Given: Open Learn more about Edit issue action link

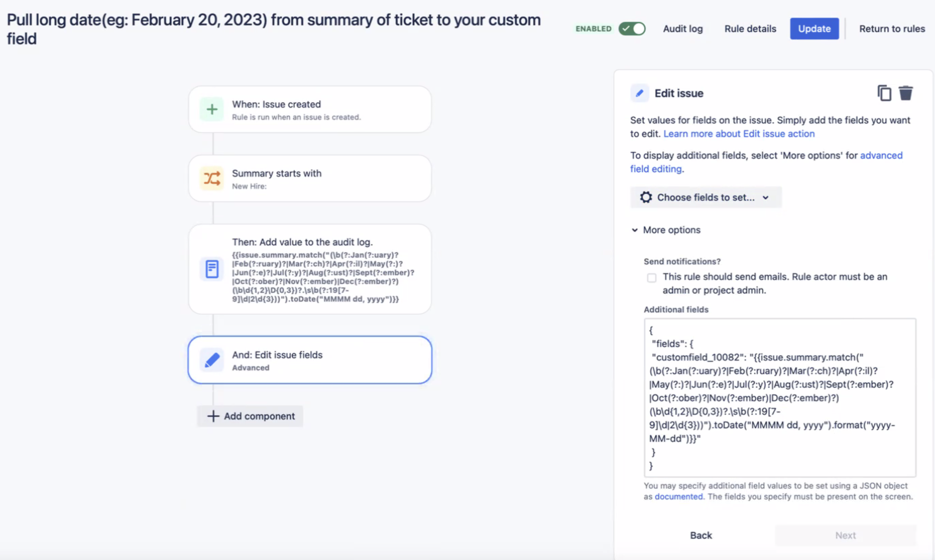Looking at the screenshot, I should pyautogui.click(x=739, y=134).
